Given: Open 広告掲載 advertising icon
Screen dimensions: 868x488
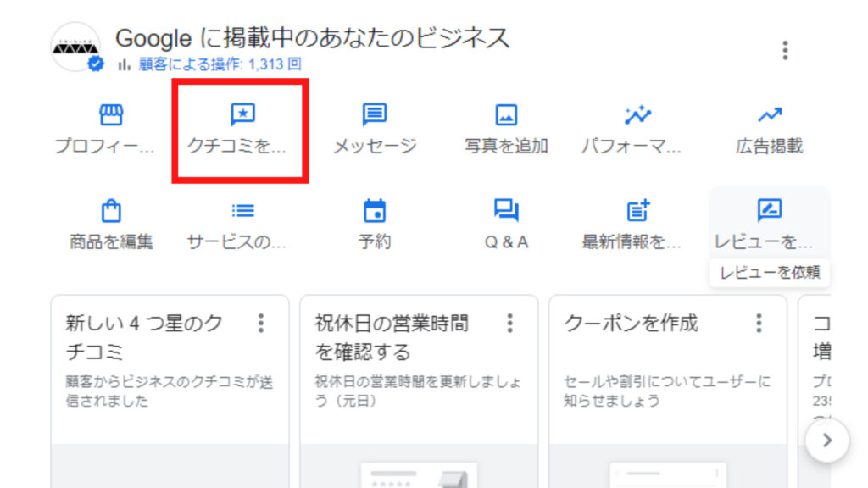Looking at the screenshot, I should (x=770, y=115).
